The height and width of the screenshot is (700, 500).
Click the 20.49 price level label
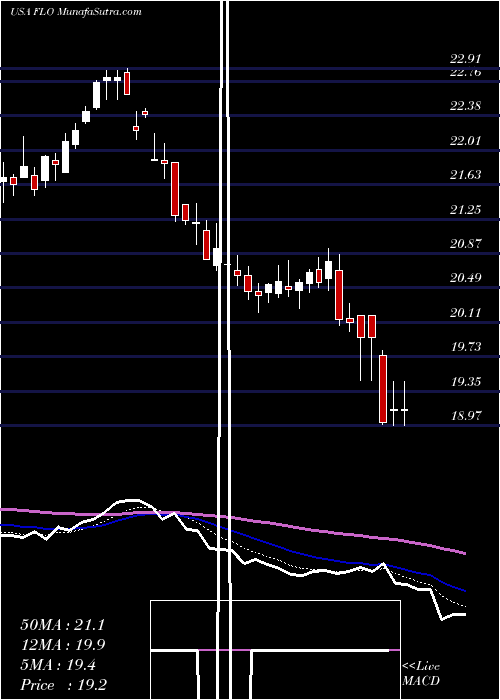click(466, 278)
